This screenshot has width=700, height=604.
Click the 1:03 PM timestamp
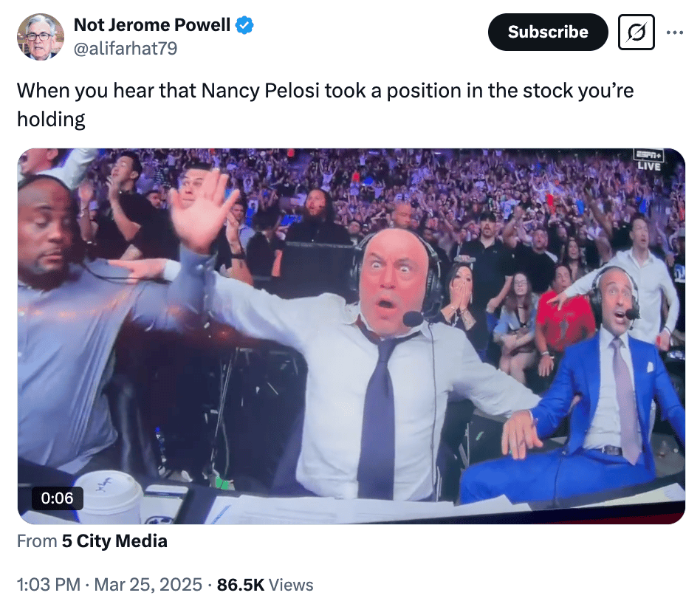click(49, 585)
